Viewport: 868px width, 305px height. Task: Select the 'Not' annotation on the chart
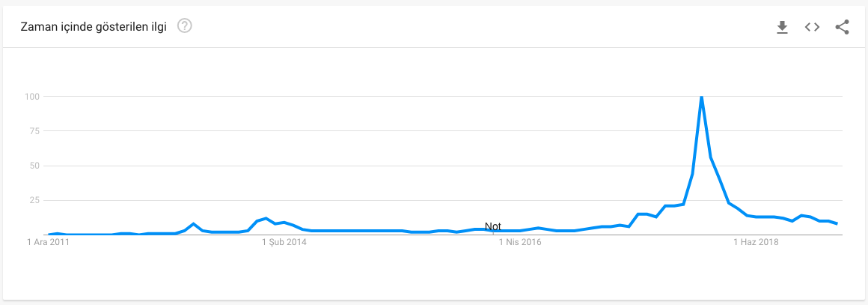(x=492, y=226)
